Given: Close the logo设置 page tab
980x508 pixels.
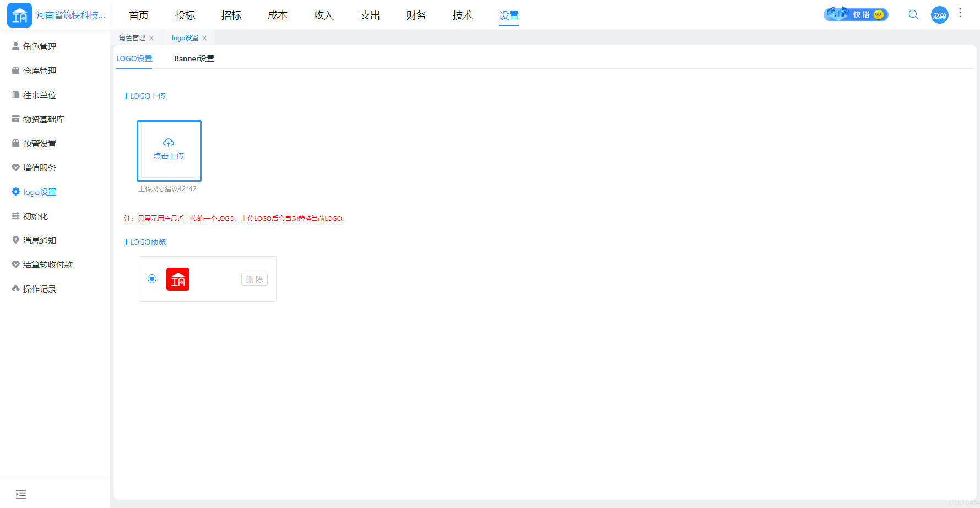Looking at the screenshot, I should [x=204, y=38].
